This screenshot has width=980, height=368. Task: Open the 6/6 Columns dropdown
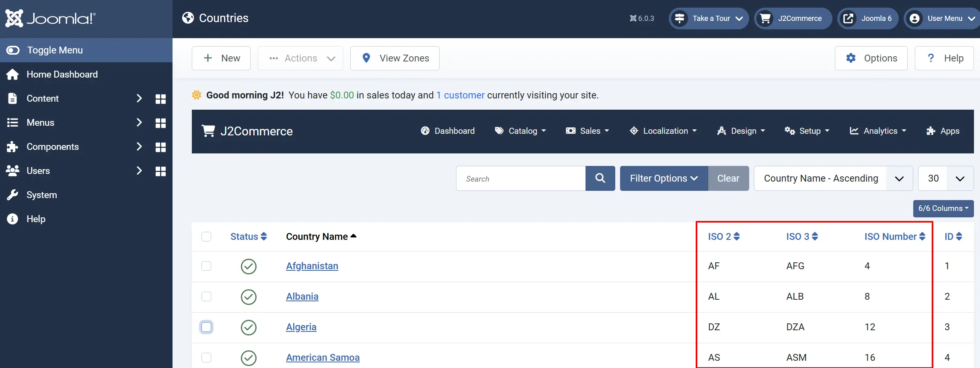point(943,209)
